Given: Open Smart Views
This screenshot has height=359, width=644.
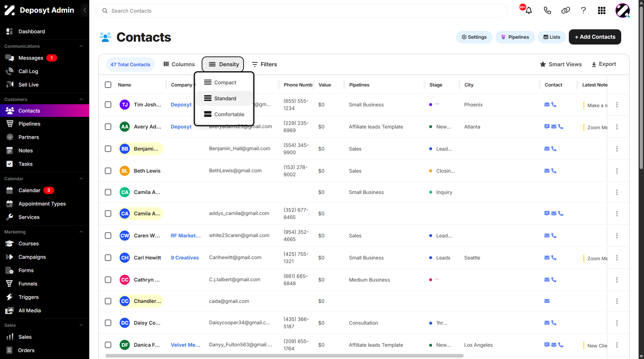Looking at the screenshot, I should (x=561, y=64).
